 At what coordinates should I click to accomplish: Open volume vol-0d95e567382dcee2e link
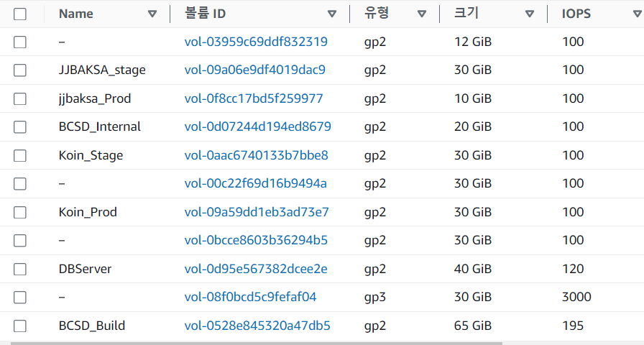256,269
